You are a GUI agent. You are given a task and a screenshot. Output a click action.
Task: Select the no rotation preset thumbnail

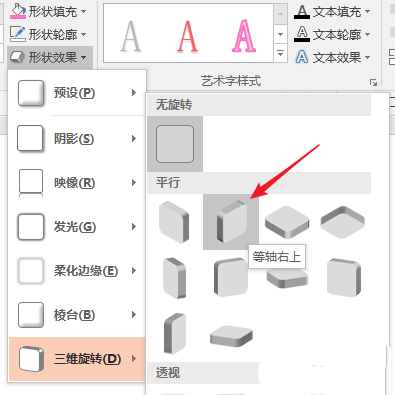coord(175,144)
